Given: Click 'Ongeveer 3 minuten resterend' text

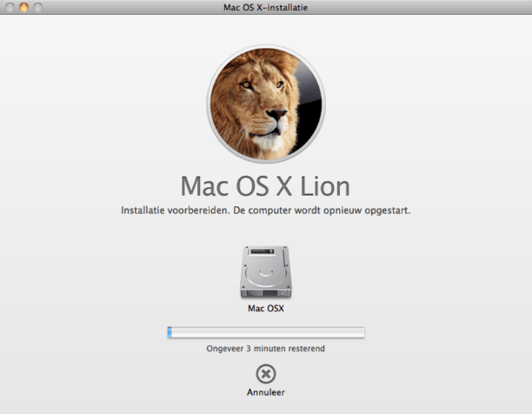Looking at the screenshot, I should (266, 349).
